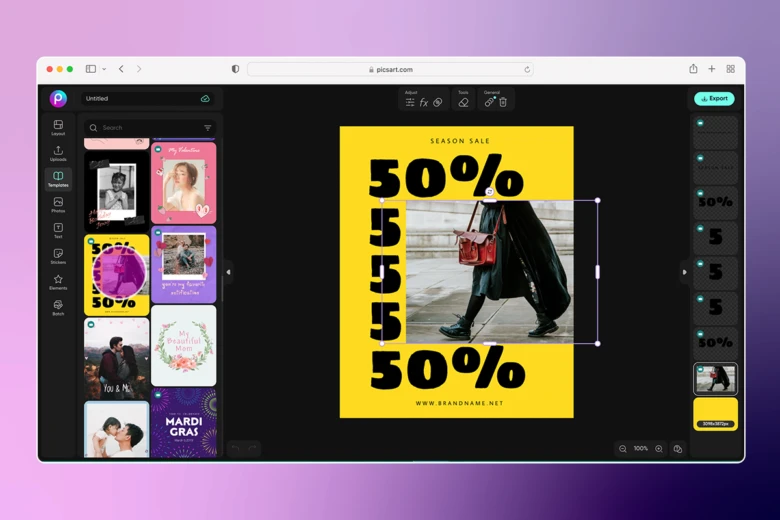The image size is (780, 520).
Task: Collapse the templates panel with left arrow
Action: click(228, 272)
